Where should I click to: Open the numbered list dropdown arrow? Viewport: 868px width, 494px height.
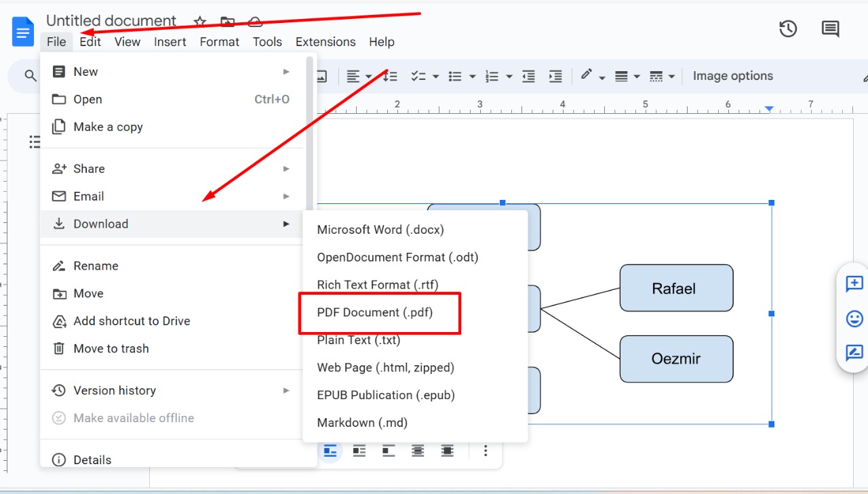[x=509, y=77]
